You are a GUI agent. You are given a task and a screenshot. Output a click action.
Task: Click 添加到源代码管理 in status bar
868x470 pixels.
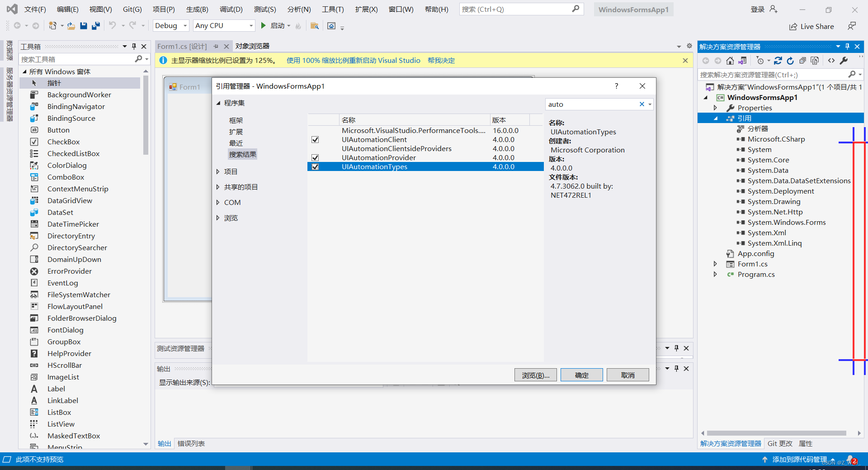[799, 460]
